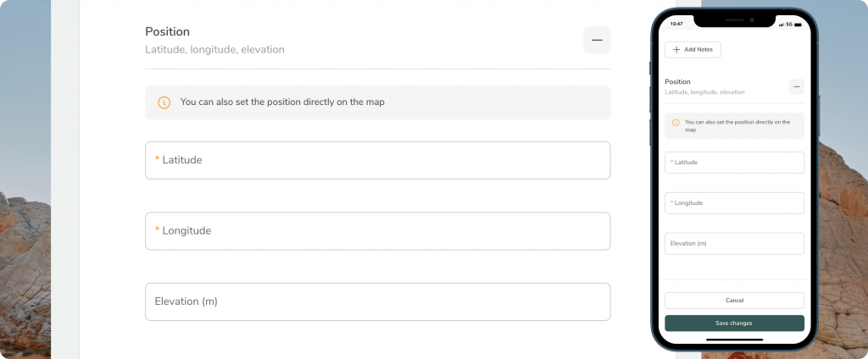Image resolution: width=868 pixels, height=359 pixels.
Task: Click the orange info icon in the desktop banner
Action: [x=164, y=102]
